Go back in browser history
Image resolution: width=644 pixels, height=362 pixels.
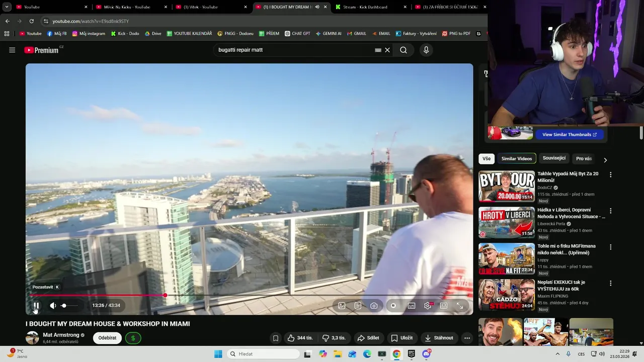[x=7, y=21]
